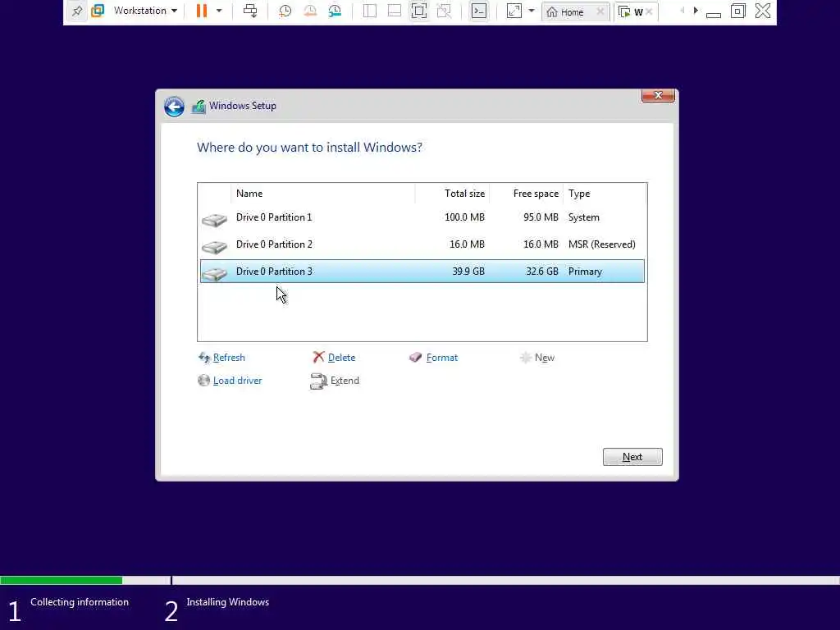
Task: Click the 32.6 GB free space cell
Action: [x=542, y=271]
